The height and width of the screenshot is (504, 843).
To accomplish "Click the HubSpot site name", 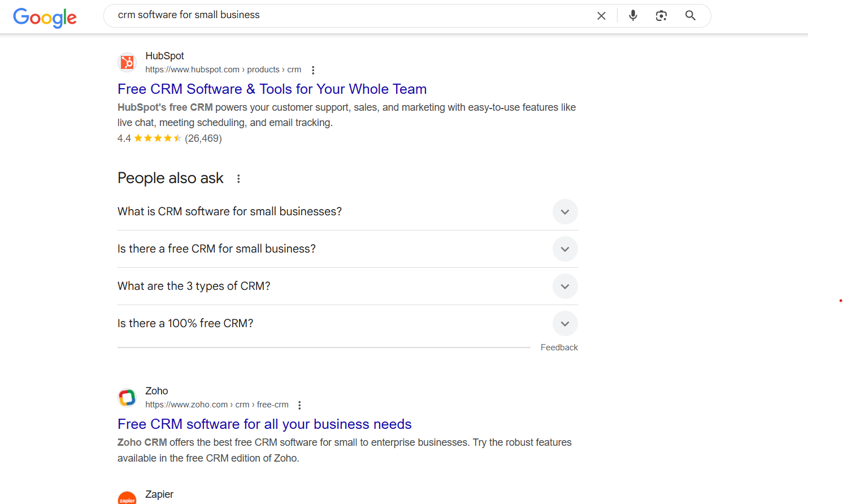I will pyautogui.click(x=164, y=56).
